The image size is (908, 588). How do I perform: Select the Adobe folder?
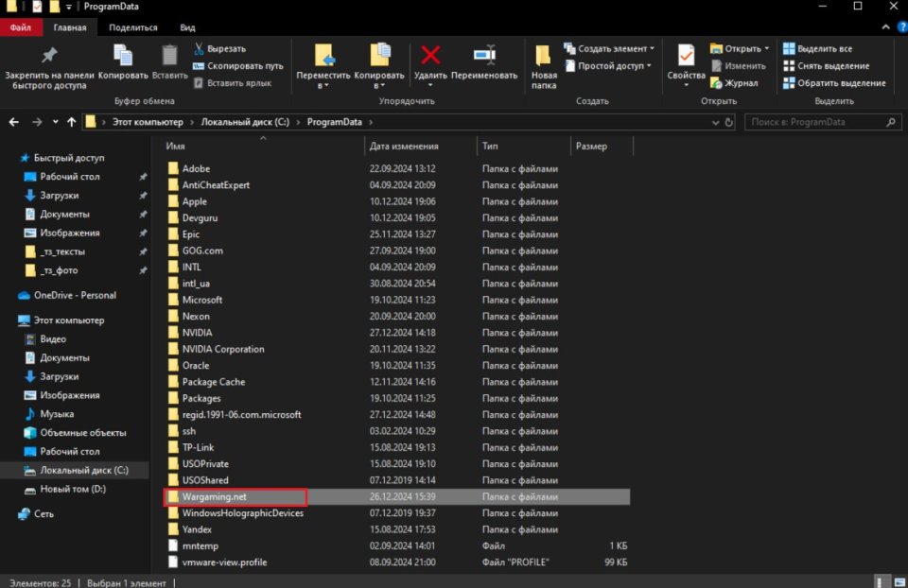click(196, 169)
